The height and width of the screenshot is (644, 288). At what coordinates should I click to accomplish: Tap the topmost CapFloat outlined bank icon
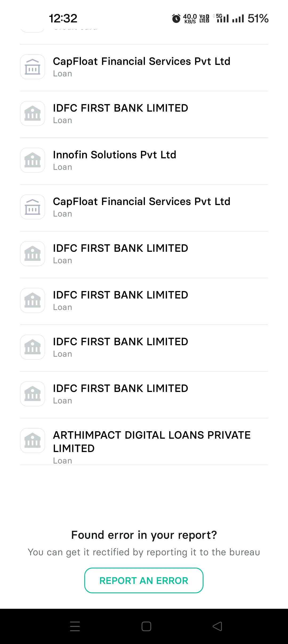(x=33, y=67)
